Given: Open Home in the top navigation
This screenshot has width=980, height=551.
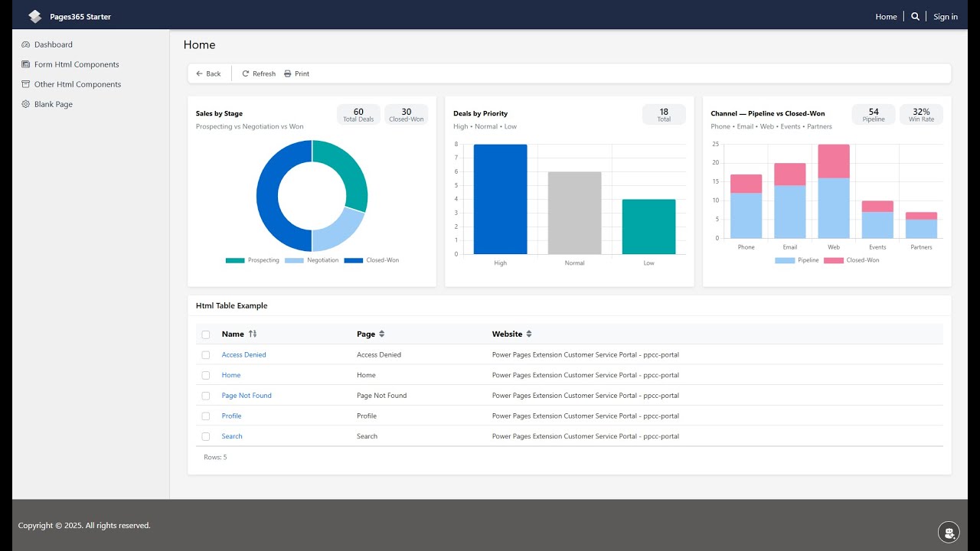Looking at the screenshot, I should tap(886, 16).
